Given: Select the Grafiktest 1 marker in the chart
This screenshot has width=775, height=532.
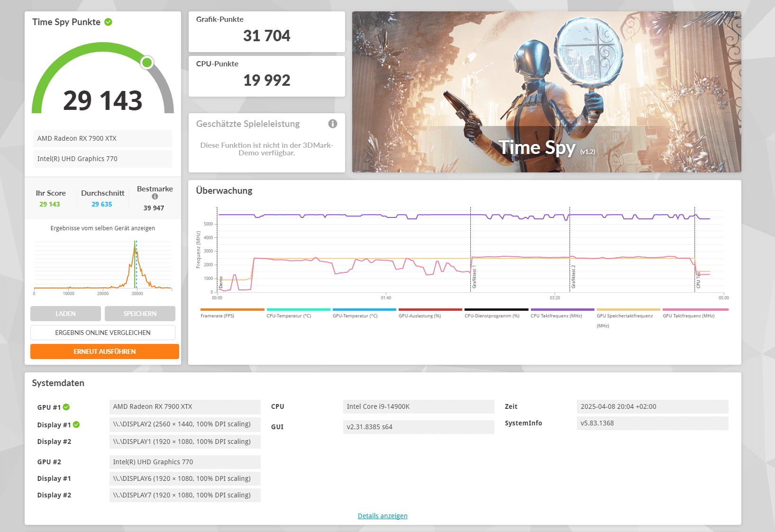Looking at the screenshot, I should pyautogui.click(x=474, y=277).
